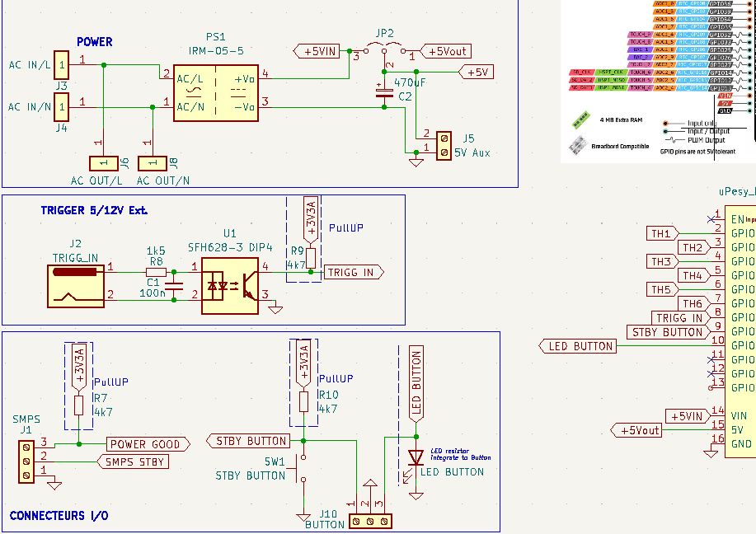Click the +5Vout label next to JP2

[x=445, y=51]
